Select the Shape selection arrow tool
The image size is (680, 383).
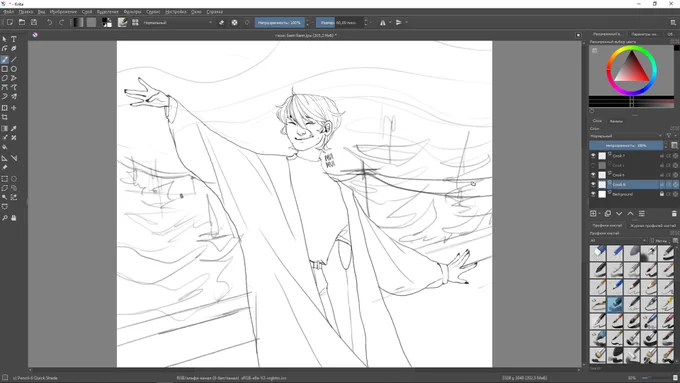click(4, 39)
